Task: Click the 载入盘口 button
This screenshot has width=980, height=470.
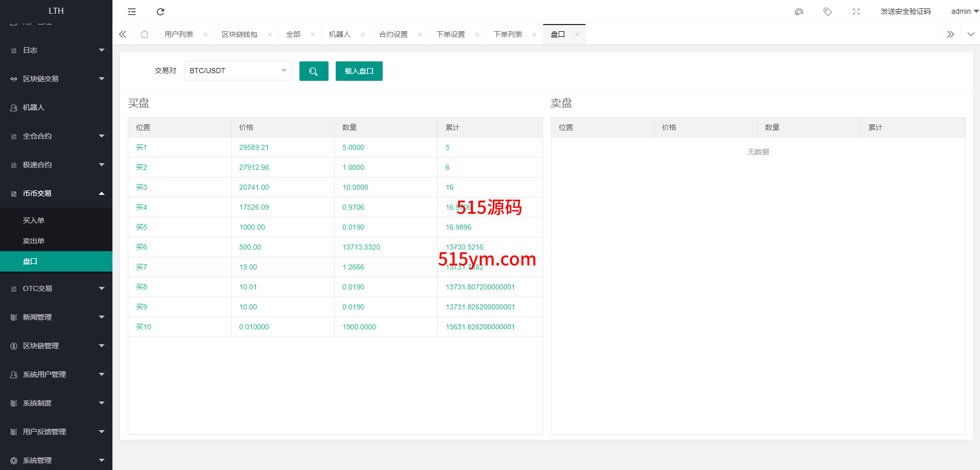Action: click(x=359, y=71)
